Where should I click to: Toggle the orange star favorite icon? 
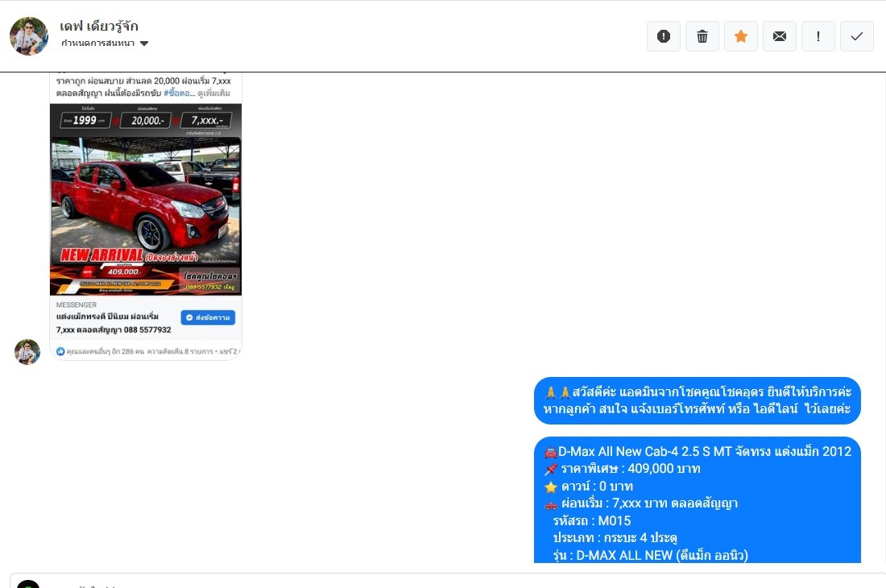741,36
